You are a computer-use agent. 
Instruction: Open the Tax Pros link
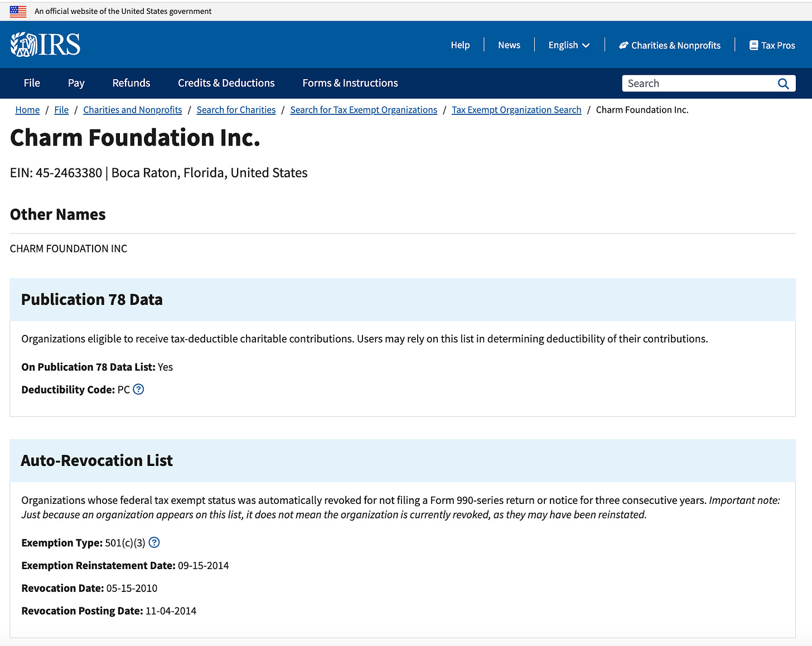(772, 45)
